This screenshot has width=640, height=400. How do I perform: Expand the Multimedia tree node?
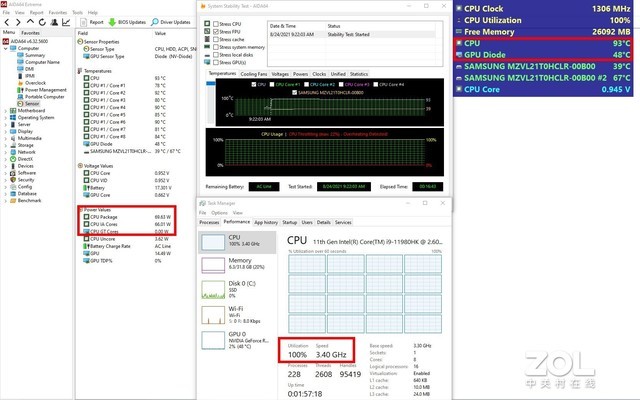[x=5, y=138]
